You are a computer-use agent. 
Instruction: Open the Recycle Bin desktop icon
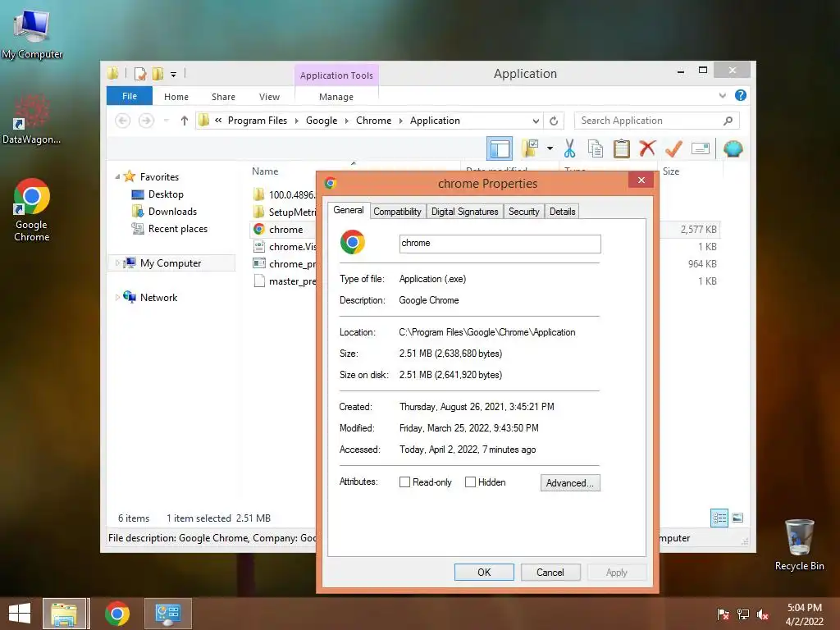click(x=799, y=545)
